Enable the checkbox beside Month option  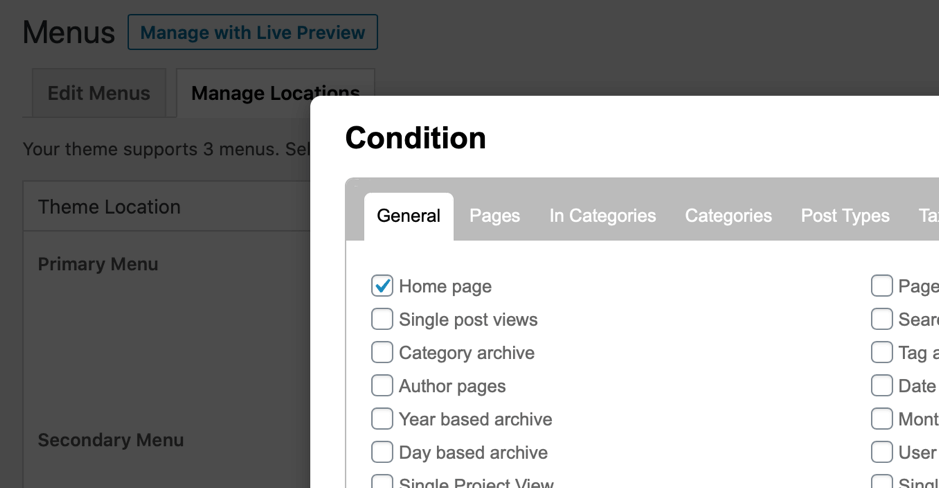click(882, 419)
